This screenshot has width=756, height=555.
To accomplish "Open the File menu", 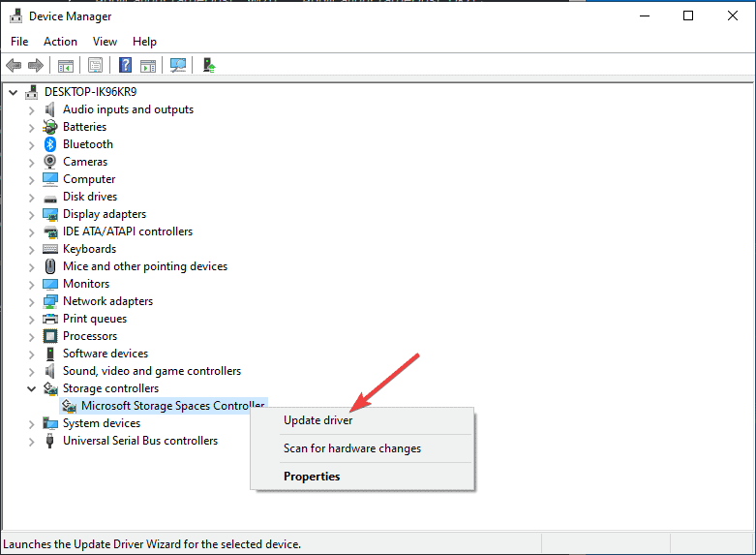I will pyautogui.click(x=19, y=42).
